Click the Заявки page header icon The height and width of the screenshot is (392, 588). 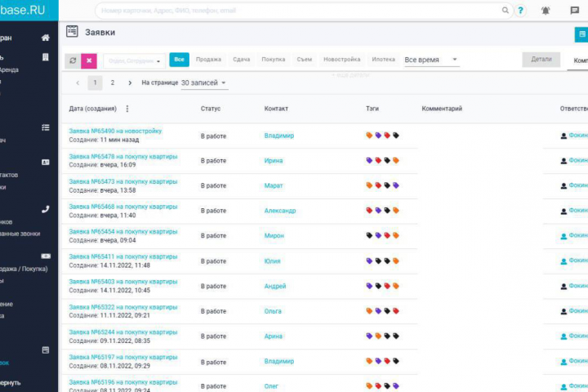(72, 32)
